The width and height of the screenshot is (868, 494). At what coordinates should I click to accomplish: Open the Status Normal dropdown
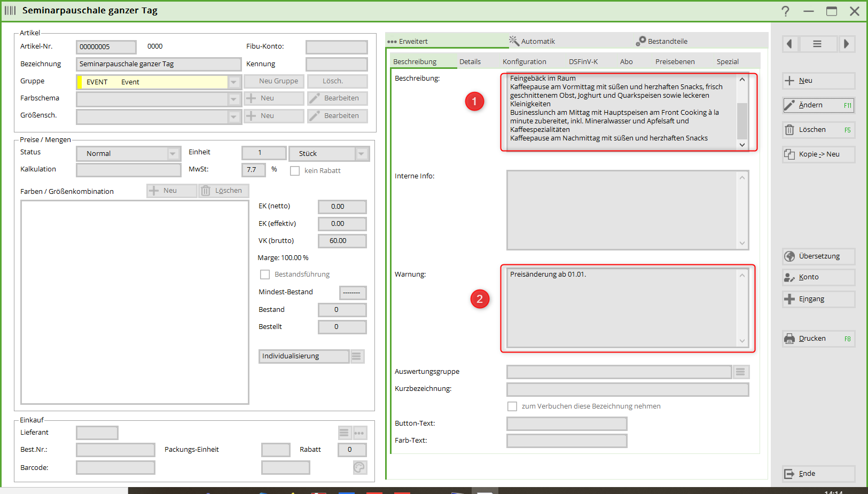point(173,154)
